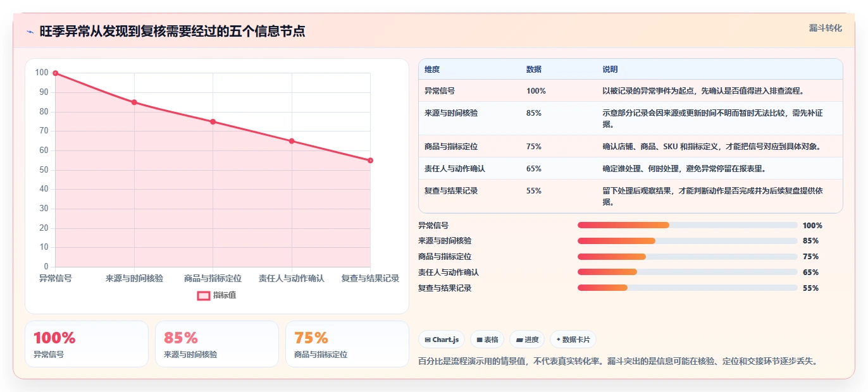Image resolution: width=868 pixels, height=392 pixels.
Task: Click the line chart point for 商品与指标定位
Action: click(213, 121)
